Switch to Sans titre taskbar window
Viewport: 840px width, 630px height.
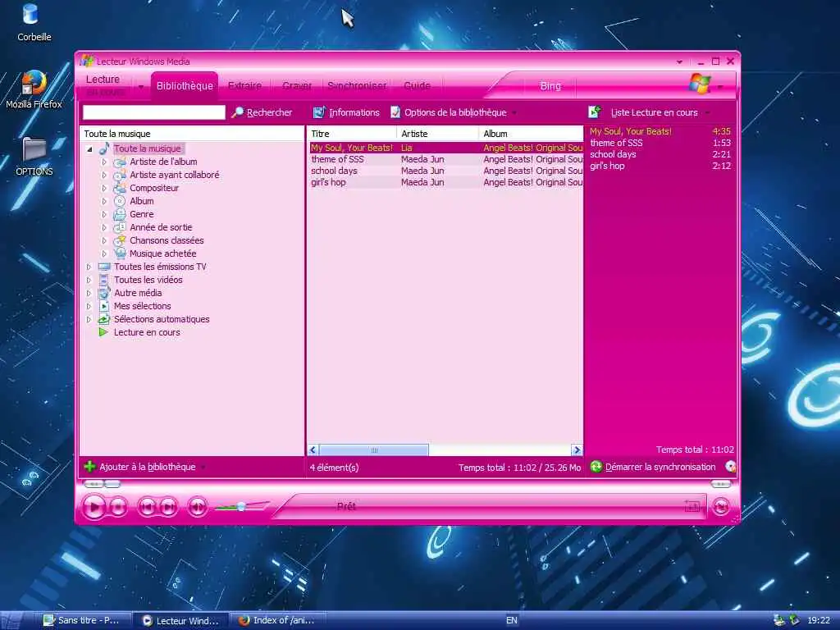[86, 620]
